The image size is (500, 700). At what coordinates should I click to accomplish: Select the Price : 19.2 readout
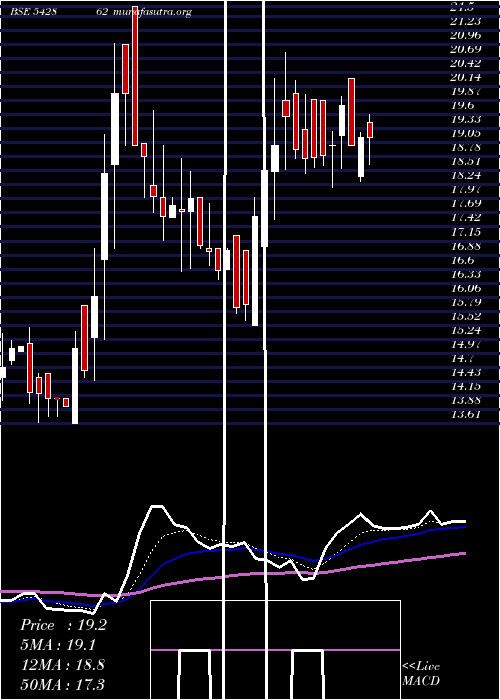pyautogui.click(x=63, y=625)
